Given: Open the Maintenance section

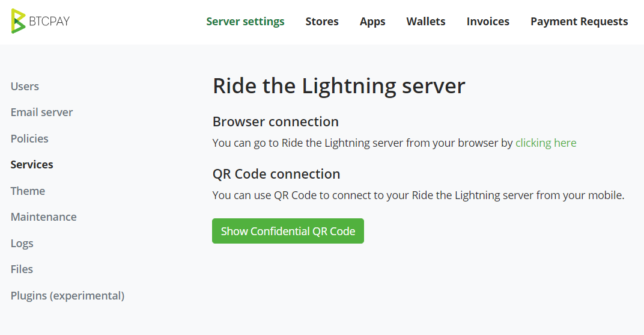Looking at the screenshot, I should (x=43, y=217).
